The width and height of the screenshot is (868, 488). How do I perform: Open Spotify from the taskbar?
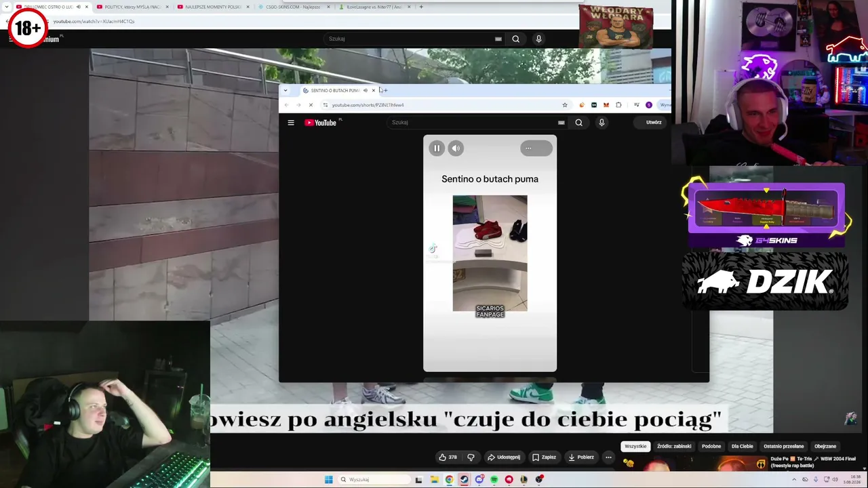[x=494, y=480]
